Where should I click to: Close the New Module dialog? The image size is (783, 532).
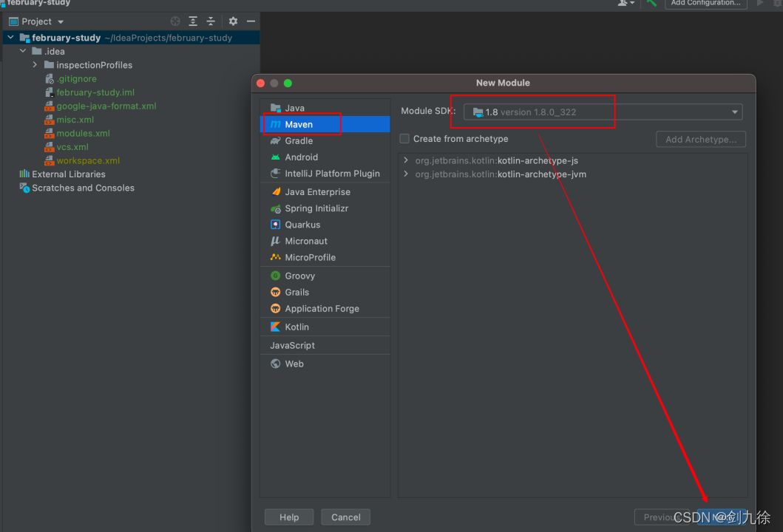(x=261, y=83)
